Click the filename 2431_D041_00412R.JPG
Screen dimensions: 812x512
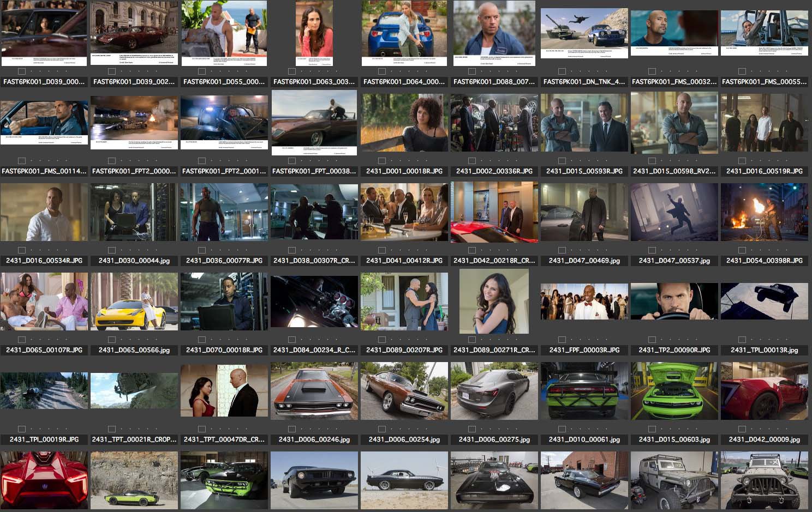coord(404,261)
